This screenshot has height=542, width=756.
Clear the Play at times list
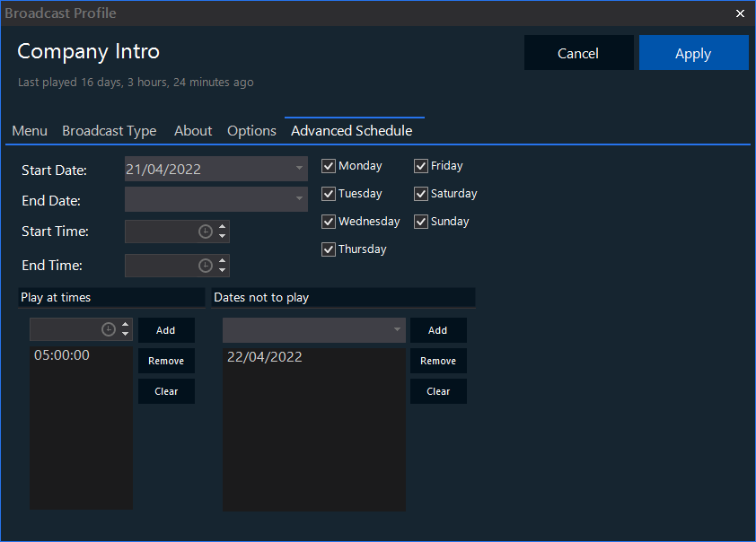coord(166,391)
